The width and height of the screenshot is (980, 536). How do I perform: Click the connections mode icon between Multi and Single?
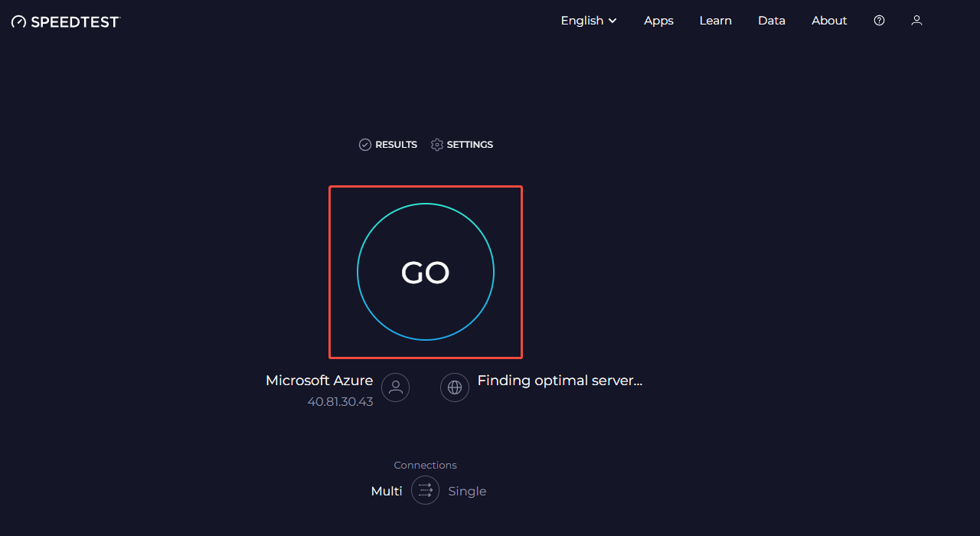click(425, 490)
